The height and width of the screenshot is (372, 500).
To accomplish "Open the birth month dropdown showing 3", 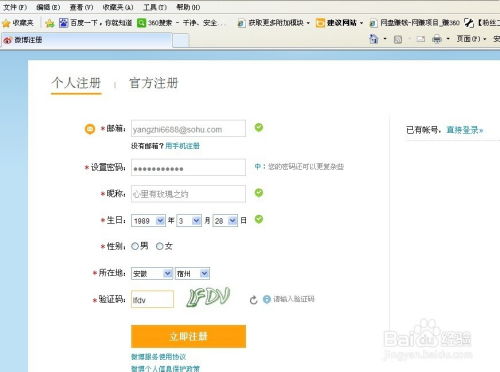I will coord(189,221).
